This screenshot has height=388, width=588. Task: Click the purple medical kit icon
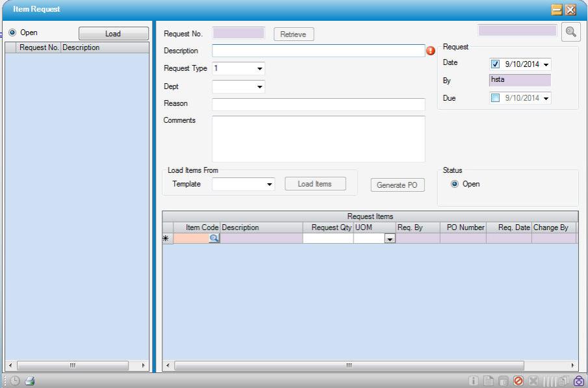[x=578, y=382]
